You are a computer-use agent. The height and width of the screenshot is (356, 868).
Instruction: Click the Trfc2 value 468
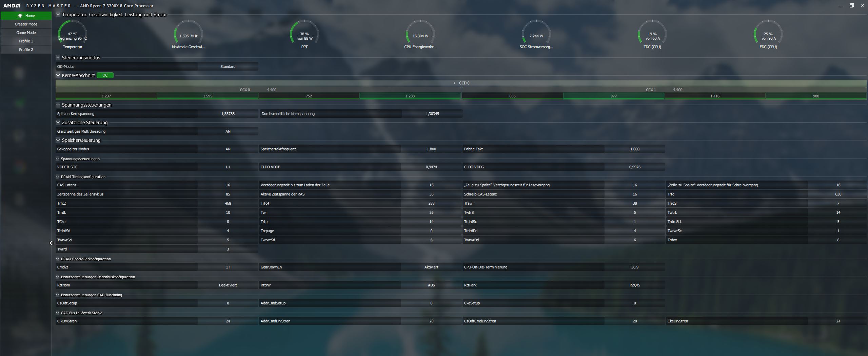pos(228,203)
